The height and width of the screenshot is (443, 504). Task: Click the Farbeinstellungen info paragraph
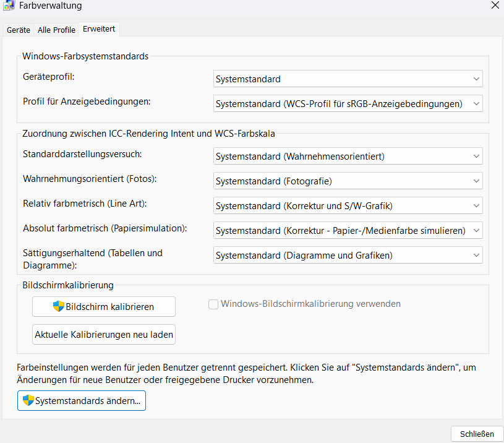(x=246, y=374)
